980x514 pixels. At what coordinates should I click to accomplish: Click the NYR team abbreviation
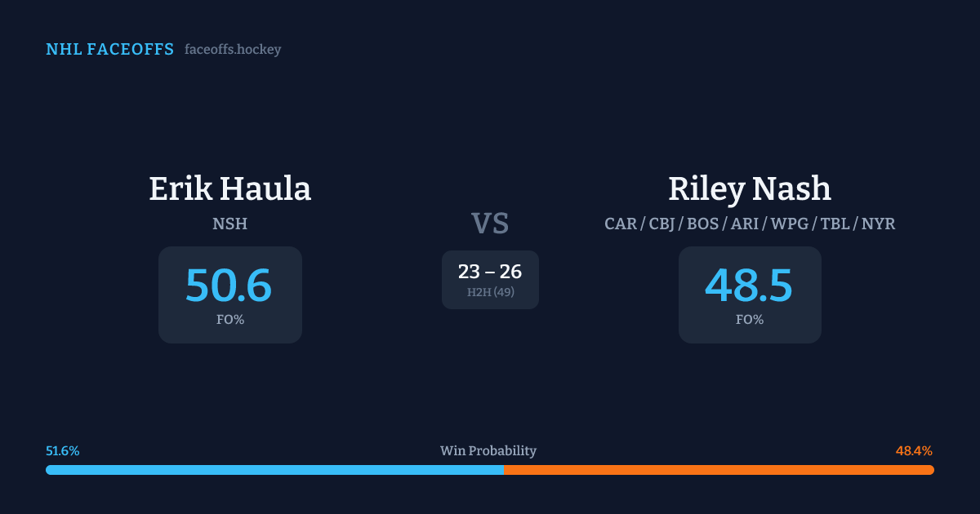point(878,224)
